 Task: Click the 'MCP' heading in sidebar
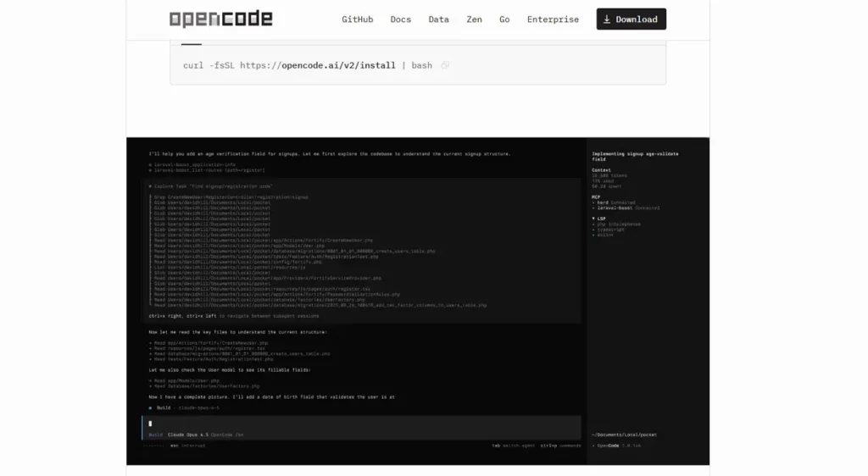click(596, 197)
